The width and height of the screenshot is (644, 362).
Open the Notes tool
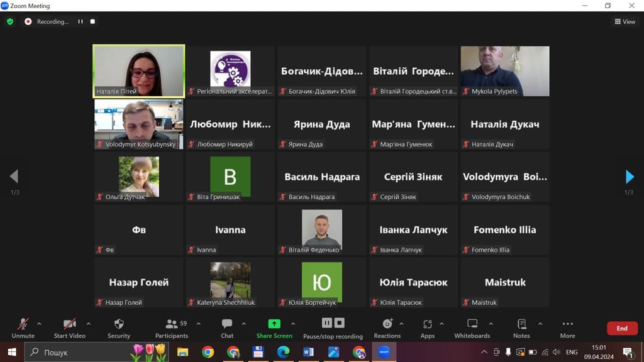[x=521, y=327]
